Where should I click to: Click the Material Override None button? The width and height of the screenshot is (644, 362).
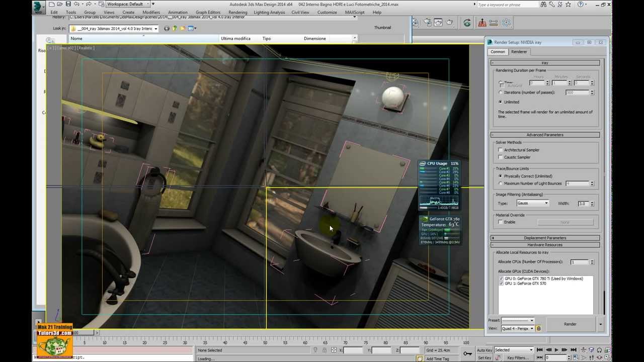pos(565,222)
